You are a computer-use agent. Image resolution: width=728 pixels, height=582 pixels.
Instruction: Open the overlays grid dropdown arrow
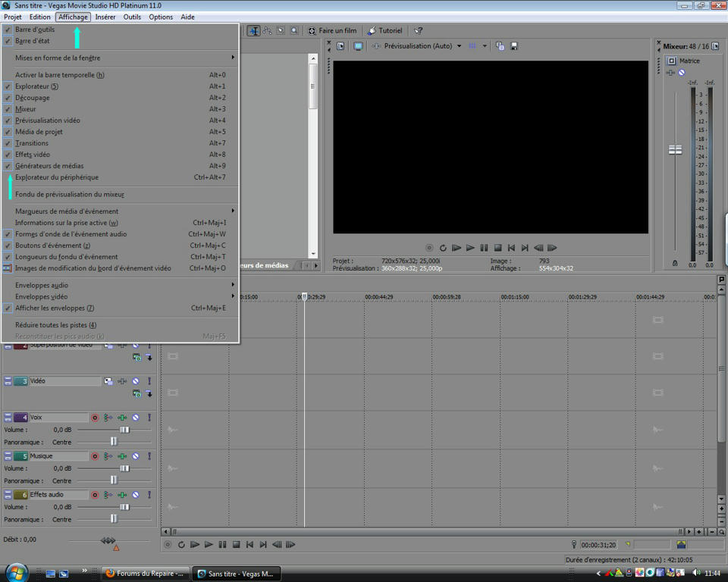pos(485,46)
